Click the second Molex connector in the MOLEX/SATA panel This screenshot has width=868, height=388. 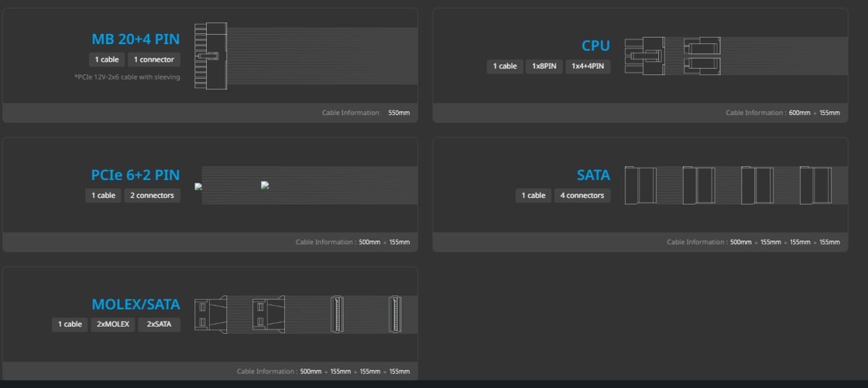pyautogui.click(x=268, y=314)
